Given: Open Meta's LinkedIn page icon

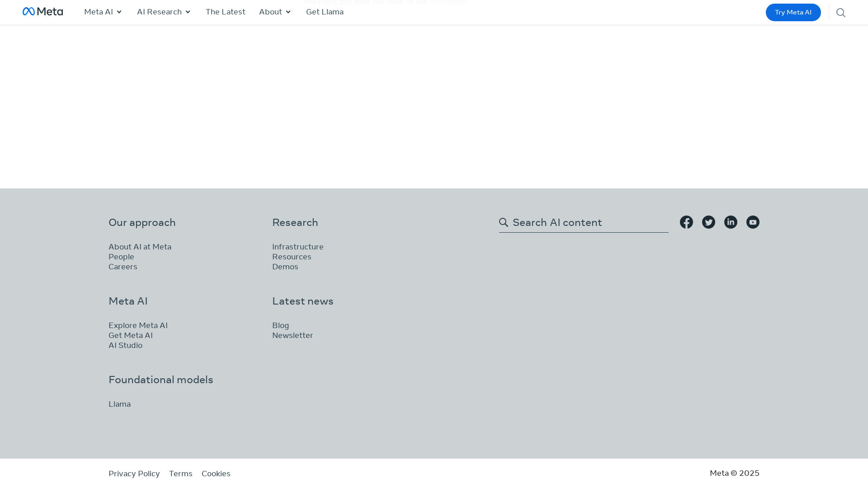Looking at the screenshot, I should pos(731,222).
